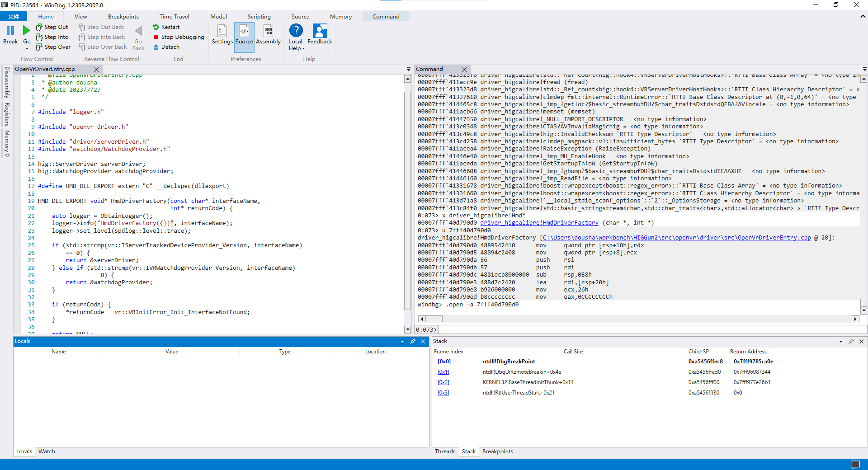The image size is (868, 470).
Task: Open the 文件 file menu
Action: (14, 17)
